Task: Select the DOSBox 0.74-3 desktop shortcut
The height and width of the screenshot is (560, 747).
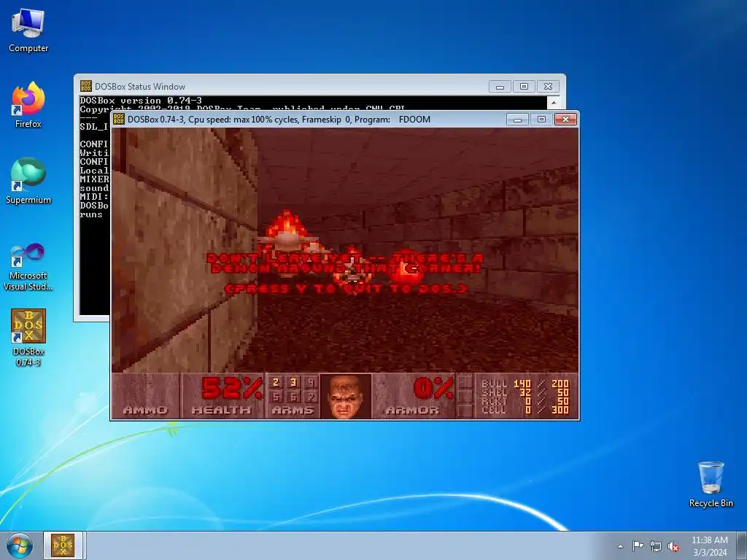Action: (28, 338)
